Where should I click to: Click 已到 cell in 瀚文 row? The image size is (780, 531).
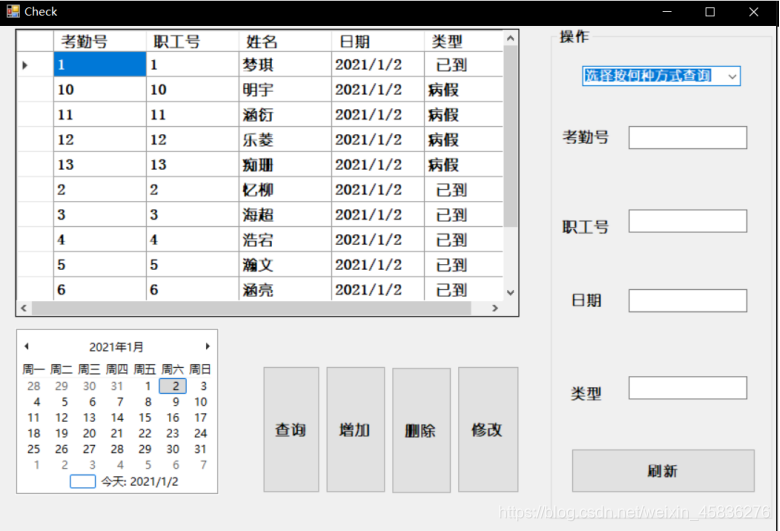[464, 264]
